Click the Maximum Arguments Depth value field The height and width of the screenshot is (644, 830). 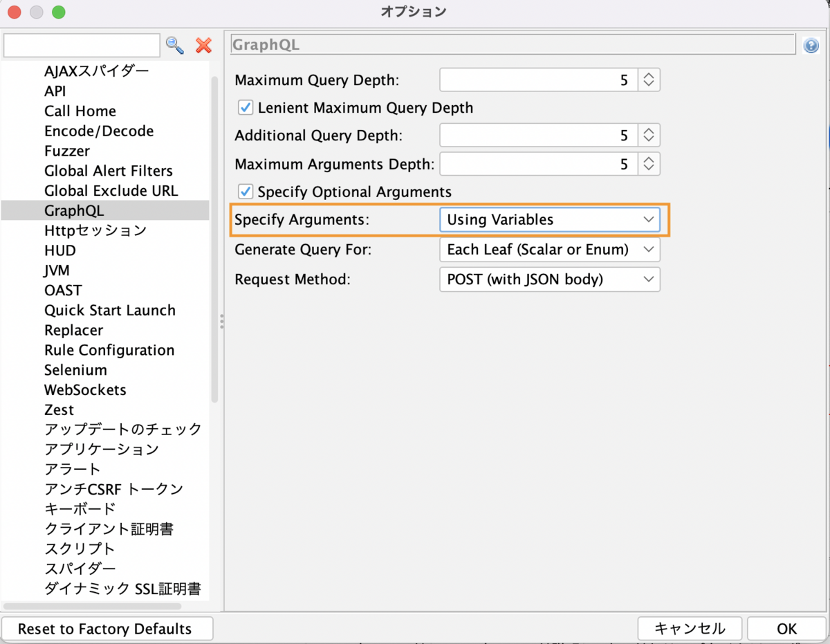click(x=539, y=164)
